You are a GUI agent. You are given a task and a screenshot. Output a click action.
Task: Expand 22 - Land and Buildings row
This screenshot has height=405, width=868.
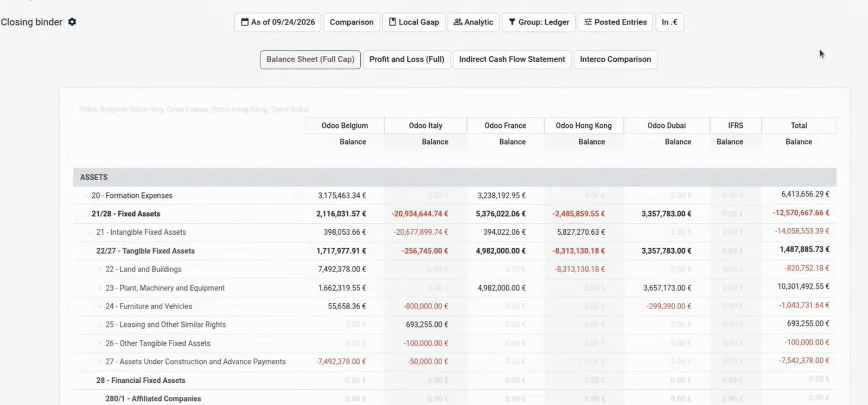tap(99, 269)
